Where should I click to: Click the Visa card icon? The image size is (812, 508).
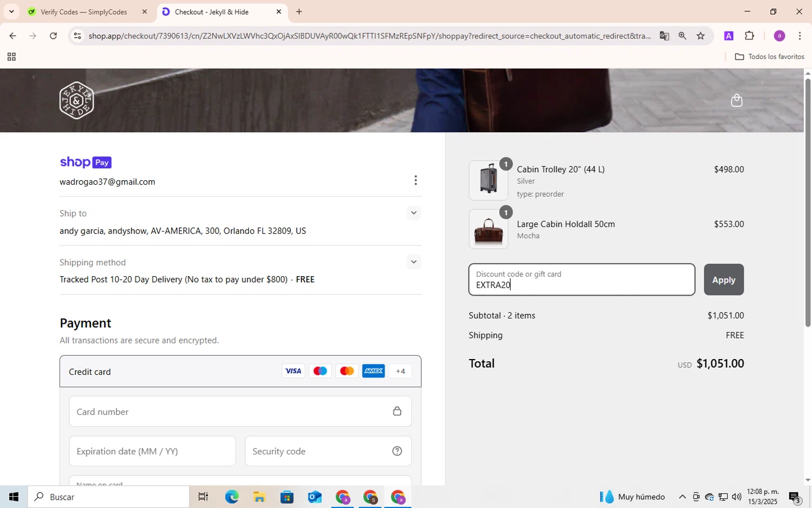293,371
